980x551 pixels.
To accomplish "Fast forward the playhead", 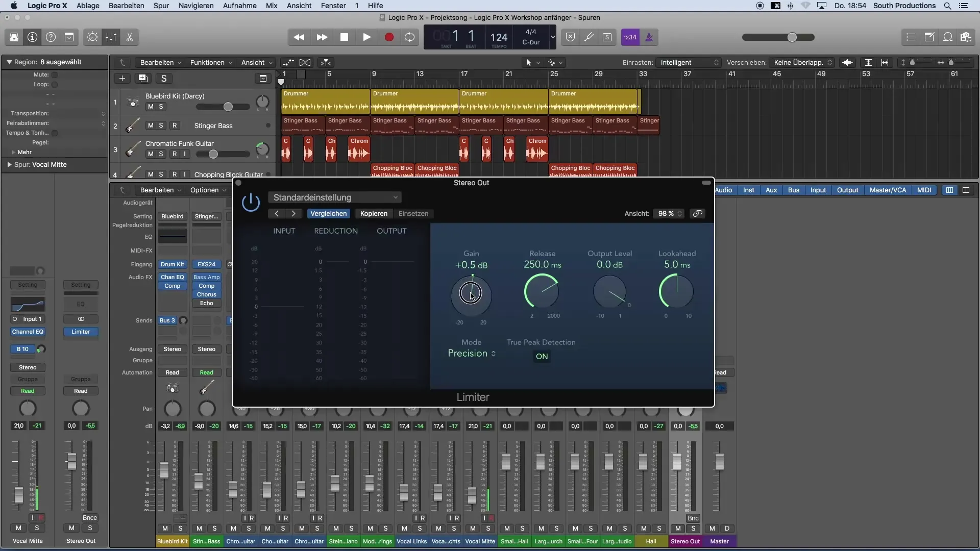I will [322, 37].
